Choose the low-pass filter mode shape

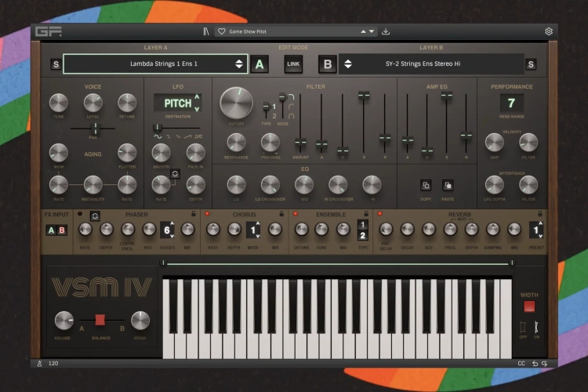click(291, 97)
